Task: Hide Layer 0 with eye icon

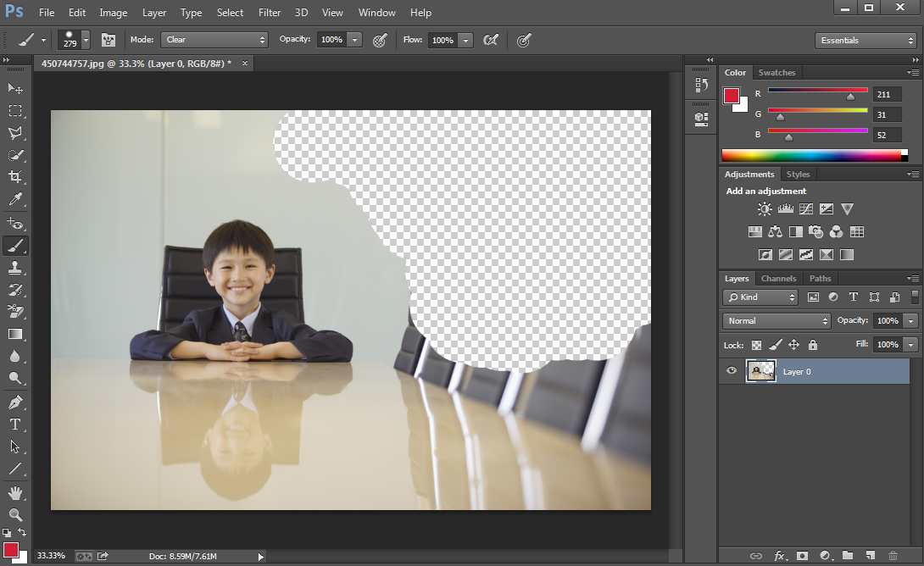Action: point(732,371)
